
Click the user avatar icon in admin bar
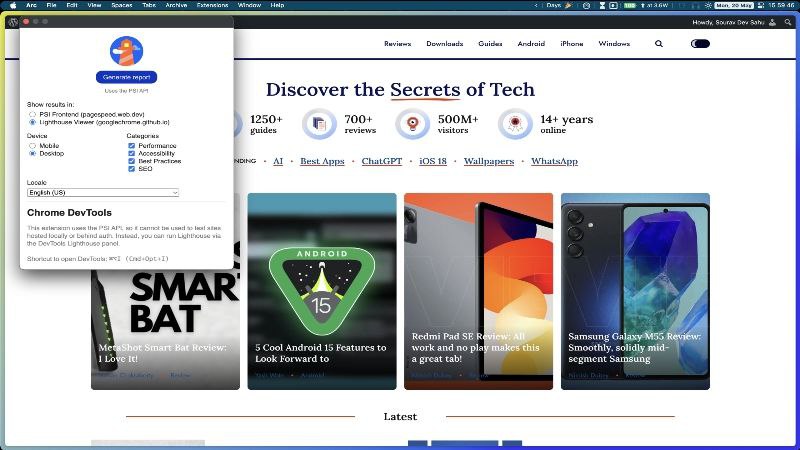click(x=772, y=22)
